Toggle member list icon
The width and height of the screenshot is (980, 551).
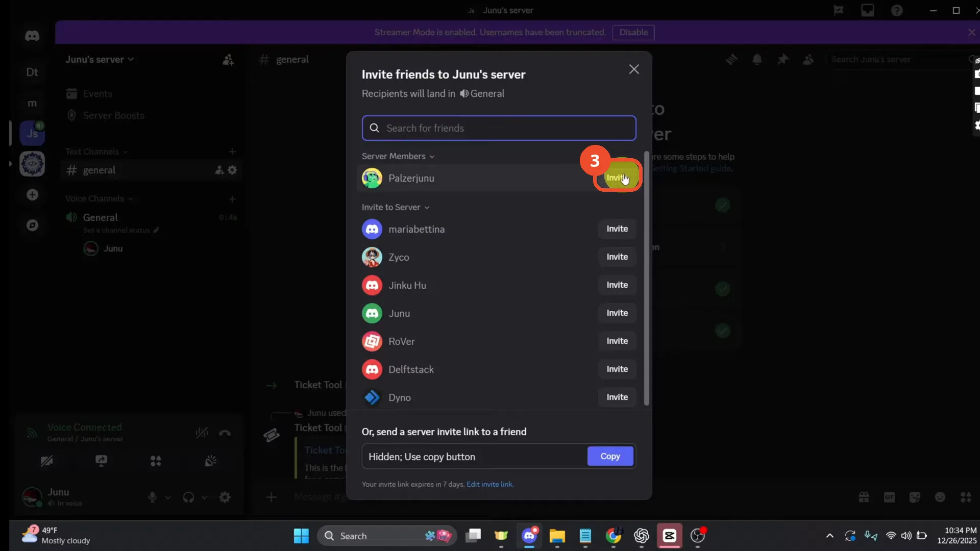pyautogui.click(x=808, y=60)
